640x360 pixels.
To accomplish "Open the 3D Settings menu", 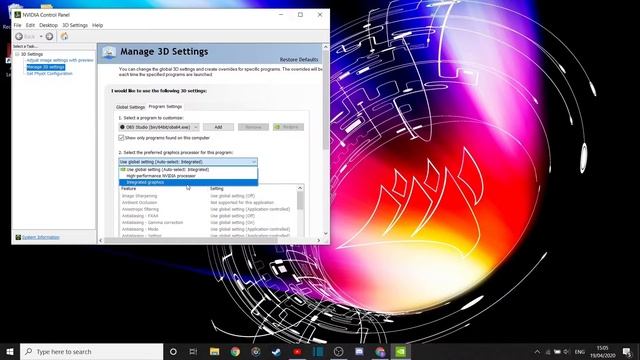I will (75, 25).
